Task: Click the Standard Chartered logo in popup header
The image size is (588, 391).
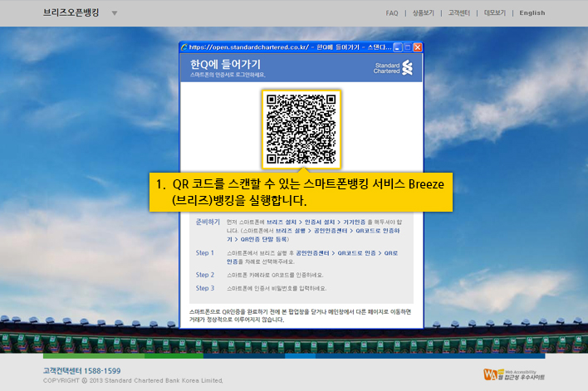Action: 393,68
